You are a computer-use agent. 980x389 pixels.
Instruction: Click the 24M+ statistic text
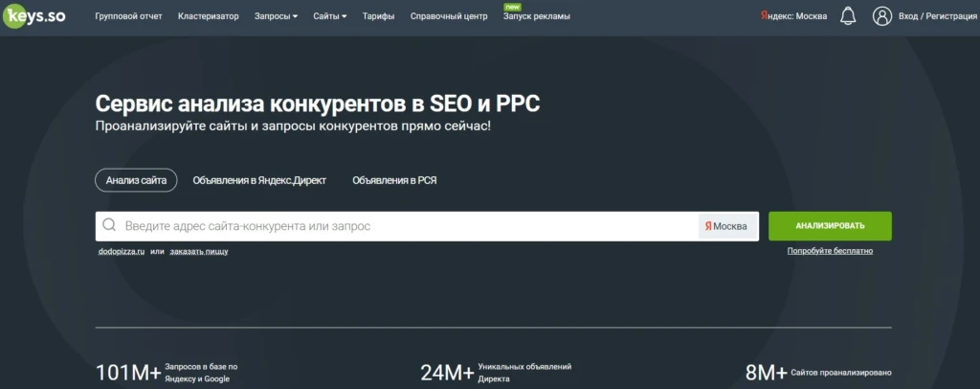[x=447, y=374]
